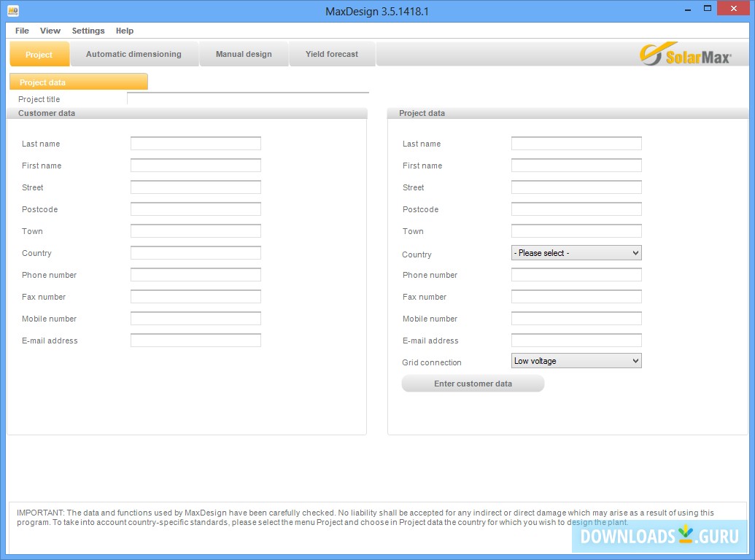Click the Project data First name field
Image resolution: width=755 pixels, height=560 pixels.
pyautogui.click(x=576, y=166)
